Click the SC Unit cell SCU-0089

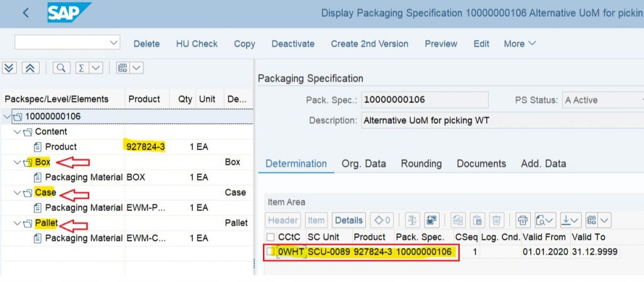[x=329, y=251]
